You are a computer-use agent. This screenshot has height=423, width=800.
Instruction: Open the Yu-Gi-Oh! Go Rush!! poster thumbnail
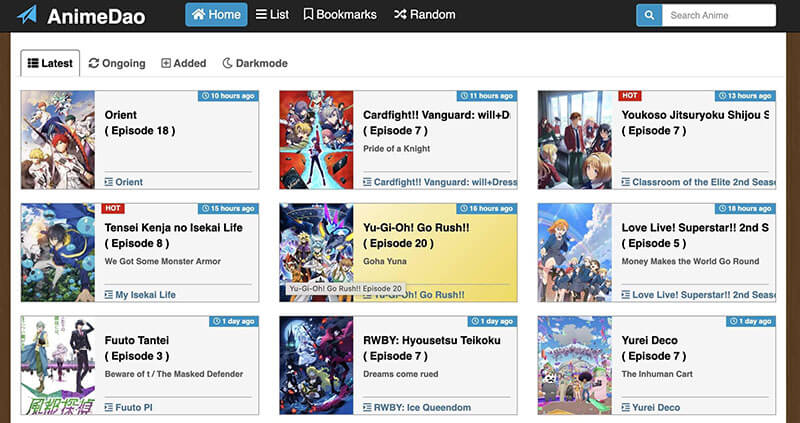[x=316, y=253]
